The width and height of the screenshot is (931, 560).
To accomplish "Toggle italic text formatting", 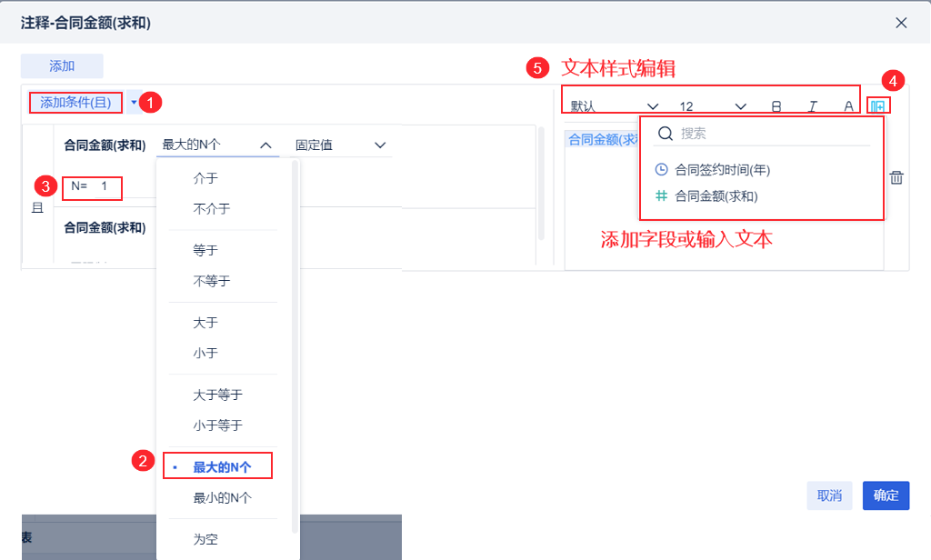I will pos(812,106).
